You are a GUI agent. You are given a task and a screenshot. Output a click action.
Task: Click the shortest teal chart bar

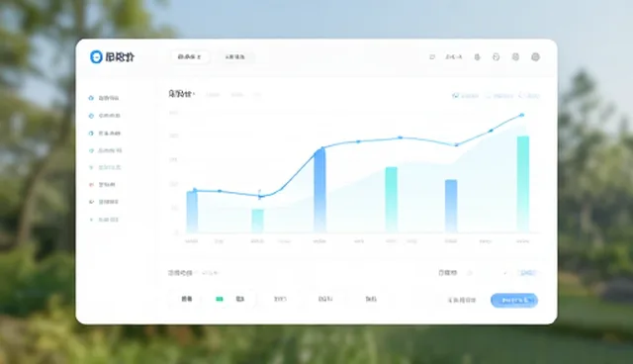(x=257, y=221)
